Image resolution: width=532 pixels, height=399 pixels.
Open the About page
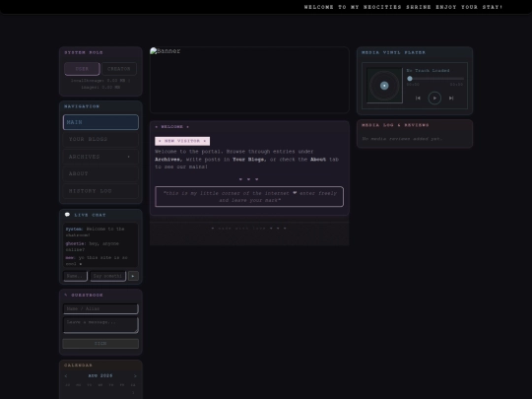click(x=100, y=173)
